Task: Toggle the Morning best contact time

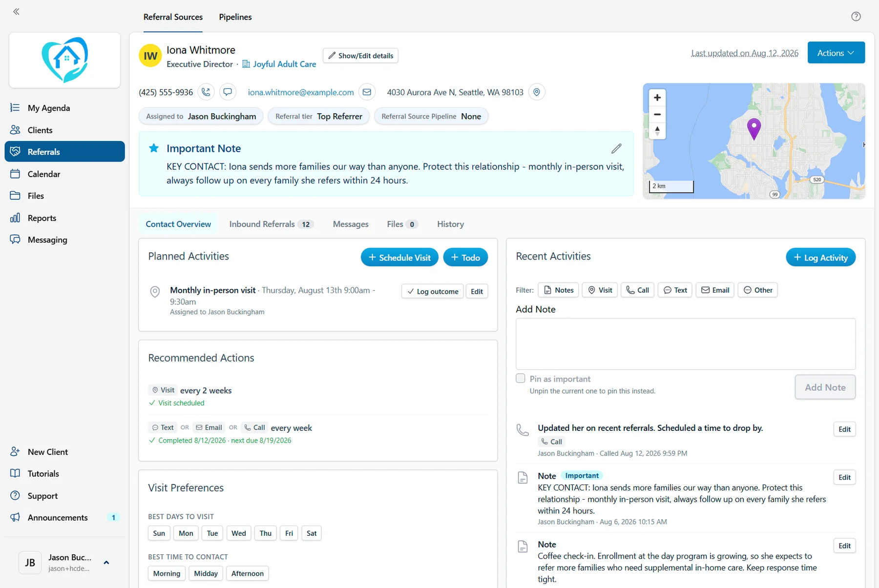Action: 167,574
